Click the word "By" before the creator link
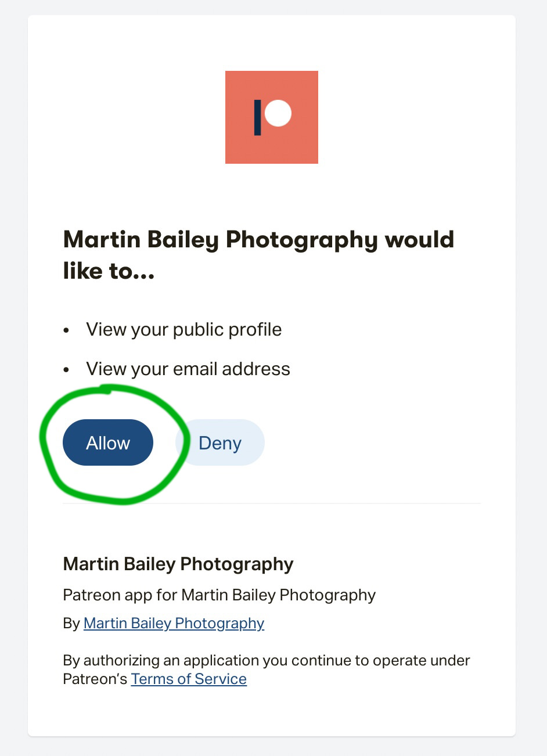 [71, 624]
